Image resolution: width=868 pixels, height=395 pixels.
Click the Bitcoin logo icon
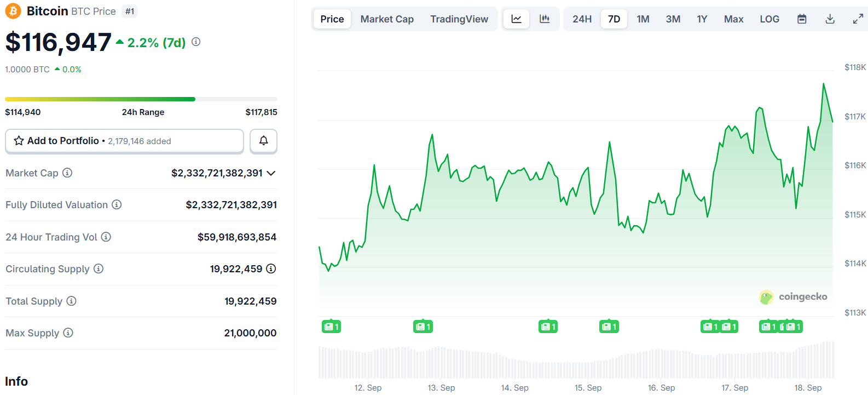tap(13, 11)
